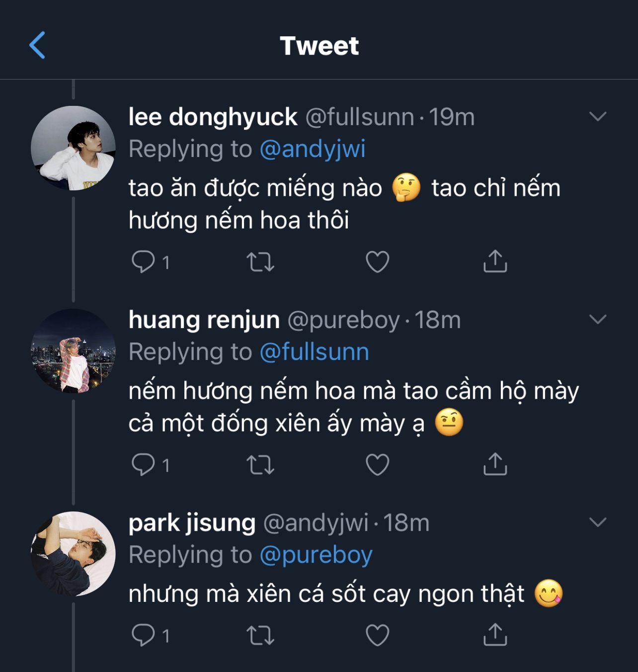Share huang renjun's tweet
This screenshot has height=672, width=638.
coord(495,464)
